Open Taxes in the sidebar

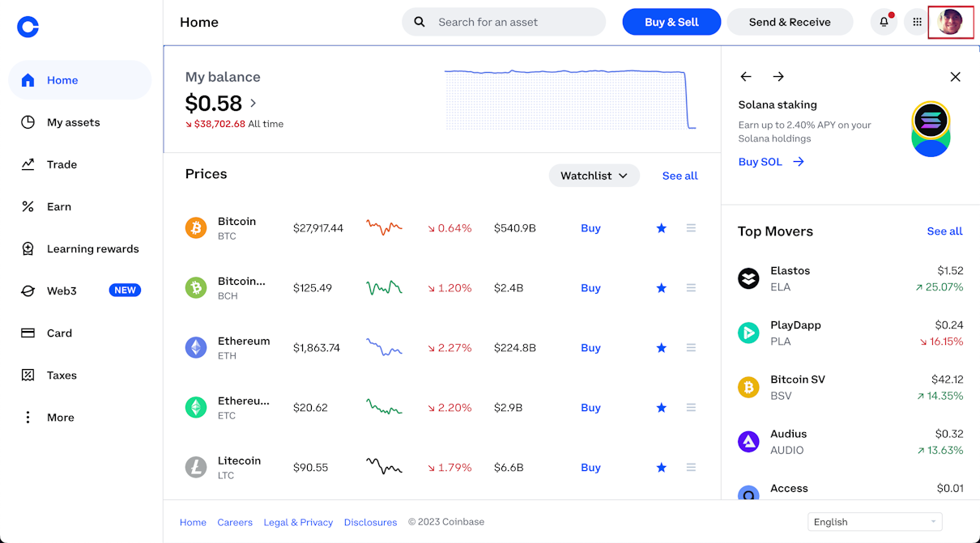(x=79, y=375)
